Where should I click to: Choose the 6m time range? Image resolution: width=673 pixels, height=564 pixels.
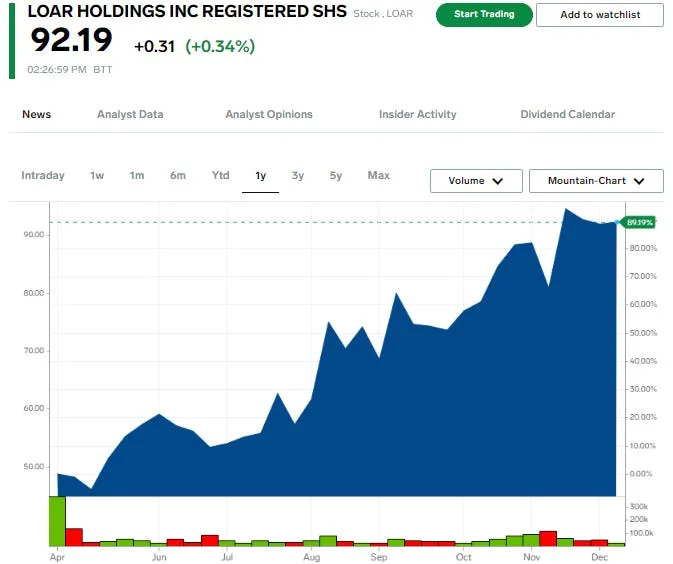click(x=178, y=175)
